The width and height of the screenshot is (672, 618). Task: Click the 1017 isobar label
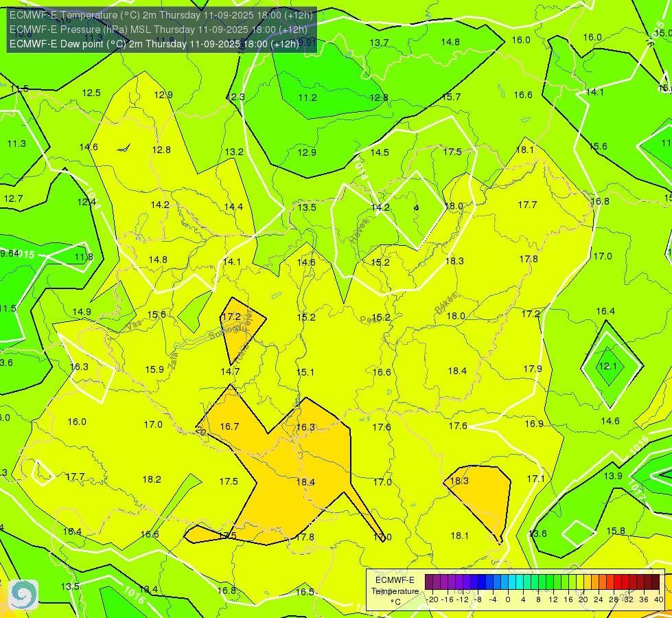point(636,490)
